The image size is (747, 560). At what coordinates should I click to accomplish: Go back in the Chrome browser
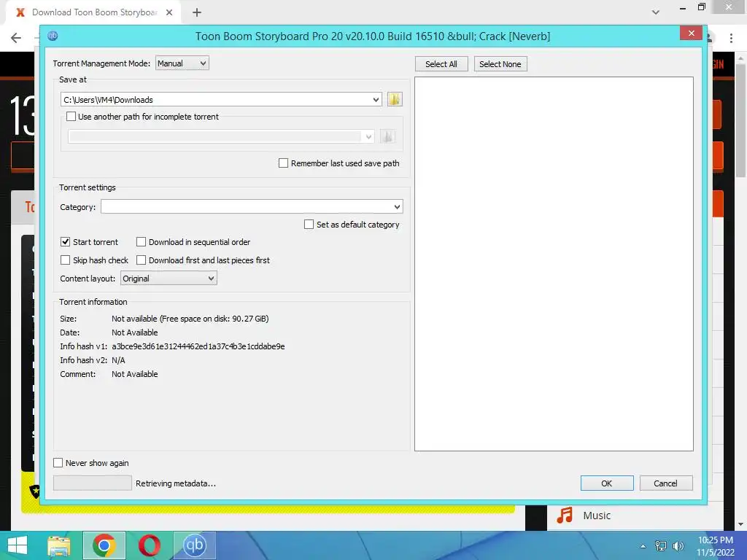(x=16, y=38)
